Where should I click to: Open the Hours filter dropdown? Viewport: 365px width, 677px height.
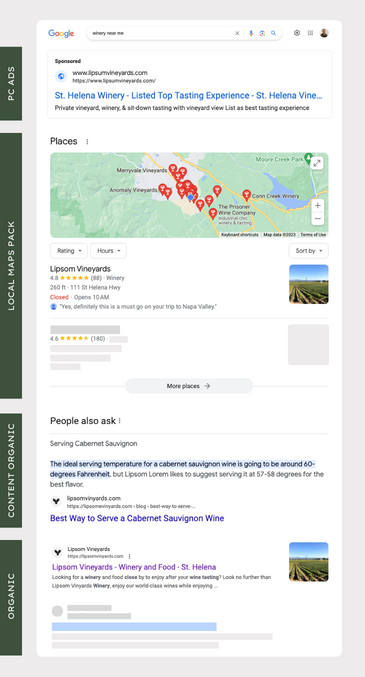pos(108,251)
